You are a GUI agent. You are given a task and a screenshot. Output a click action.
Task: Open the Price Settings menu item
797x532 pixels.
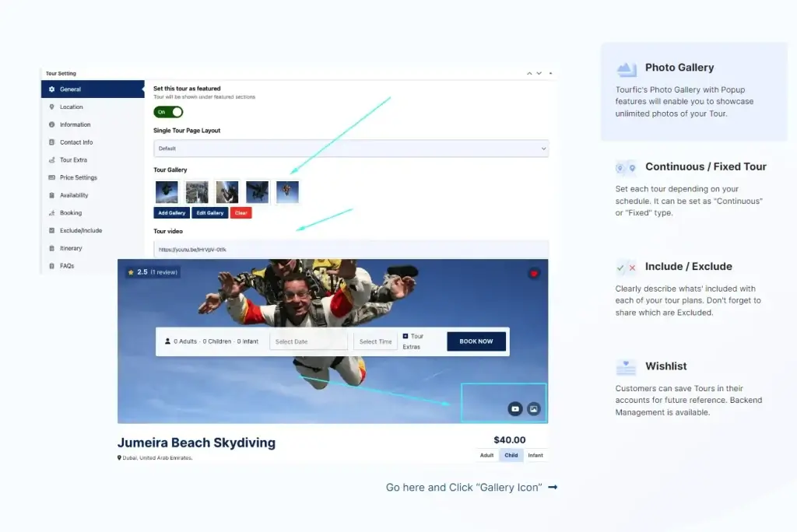78,177
